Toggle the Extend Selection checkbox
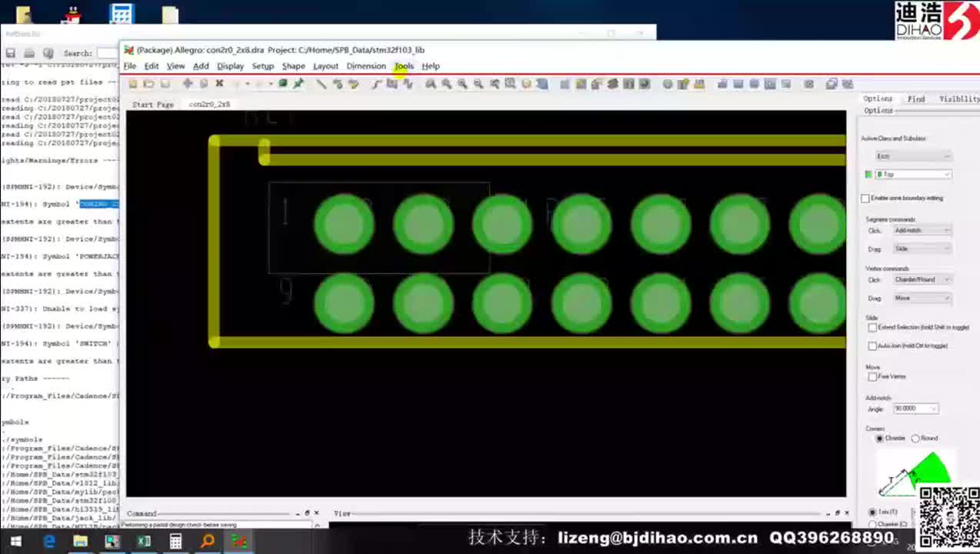The height and width of the screenshot is (554, 980). [872, 328]
